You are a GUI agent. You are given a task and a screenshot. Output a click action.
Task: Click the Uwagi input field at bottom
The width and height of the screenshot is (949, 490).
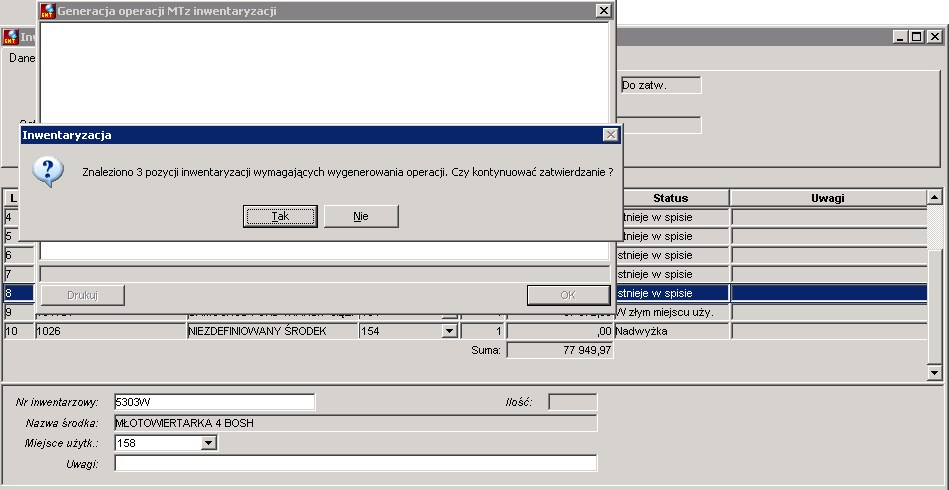coord(355,464)
